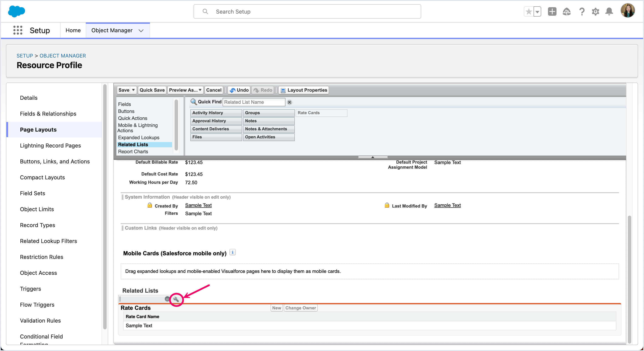
Task: Open Fields & Relationships in the sidebar
Action: [x=48, y=114]
